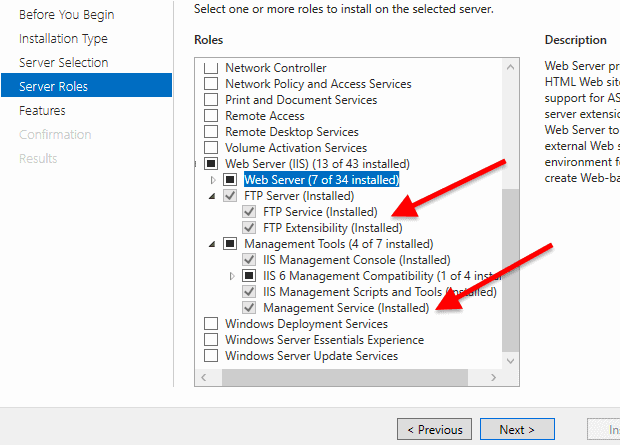Check Volume Activation Services

(x=211, y=148)
